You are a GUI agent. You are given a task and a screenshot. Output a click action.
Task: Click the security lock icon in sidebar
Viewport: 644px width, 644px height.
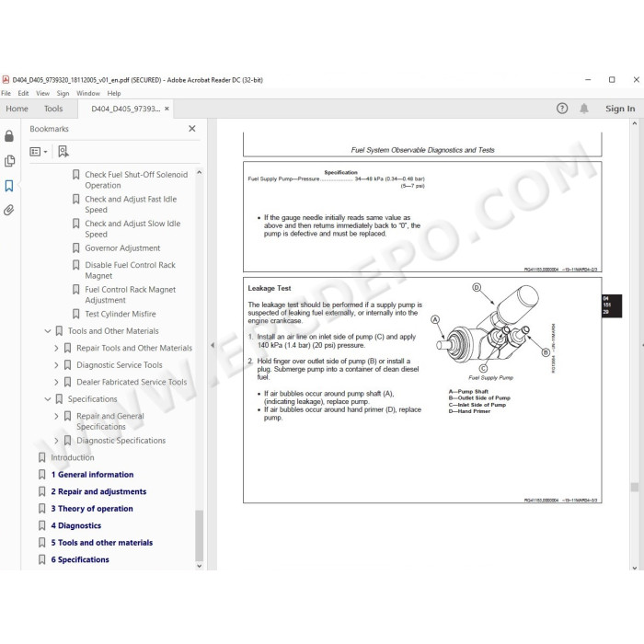click(9, 136)
